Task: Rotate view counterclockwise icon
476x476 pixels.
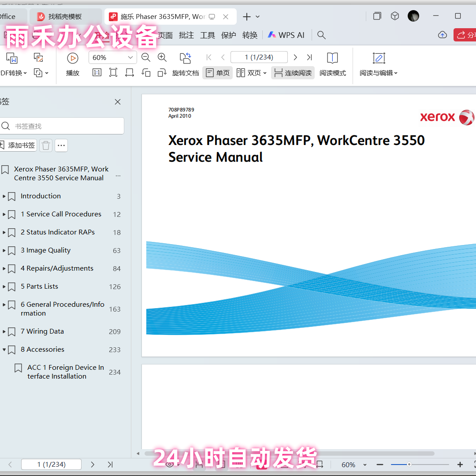Action: click(146, 73)
